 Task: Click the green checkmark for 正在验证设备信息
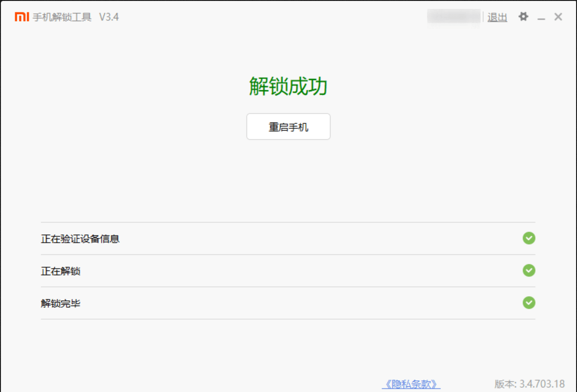pyautogui.click(x=529, y=238)
